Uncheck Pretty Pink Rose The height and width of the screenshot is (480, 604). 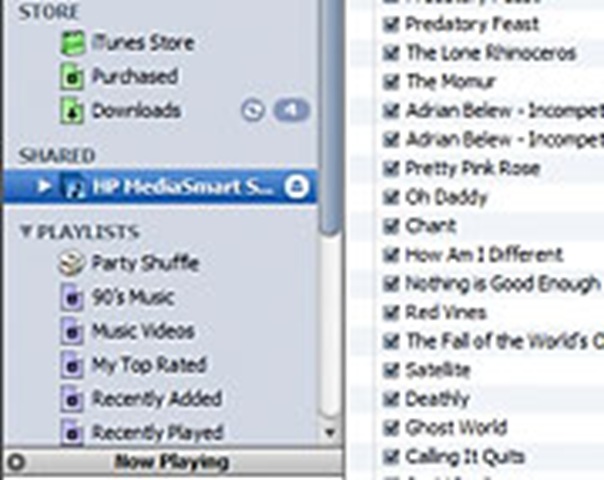click(391, 168)
